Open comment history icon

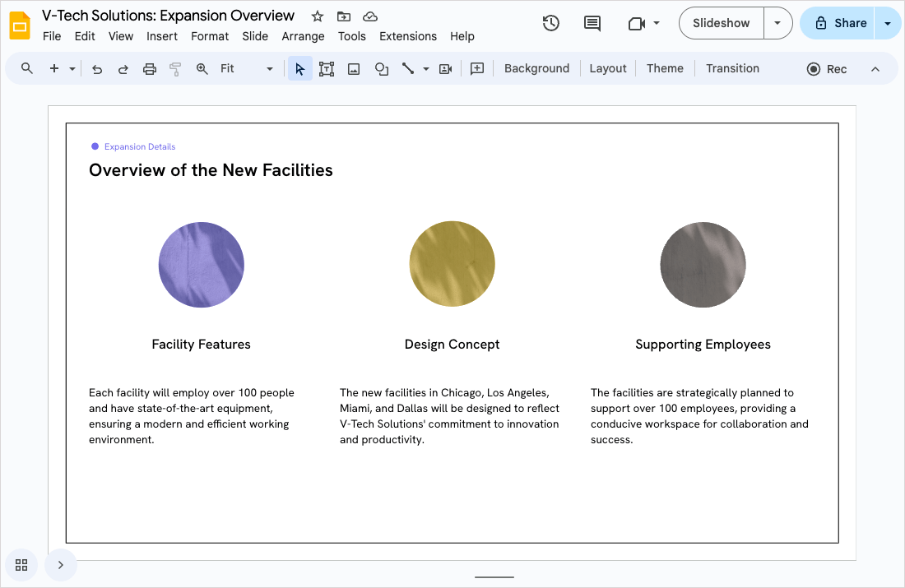click(592, 23)
